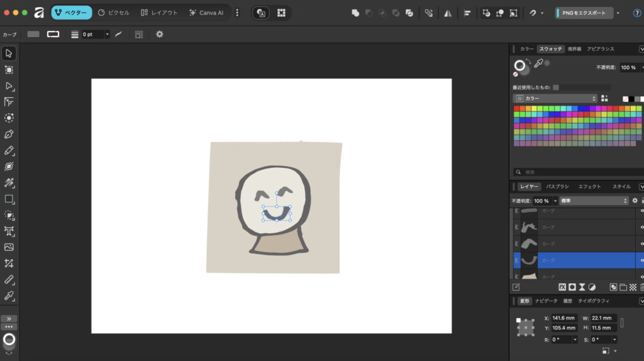Screen dimensions: 644x361
Task: Click the flip horizontal icon in the top toolbar
Action: pos(448,13)
